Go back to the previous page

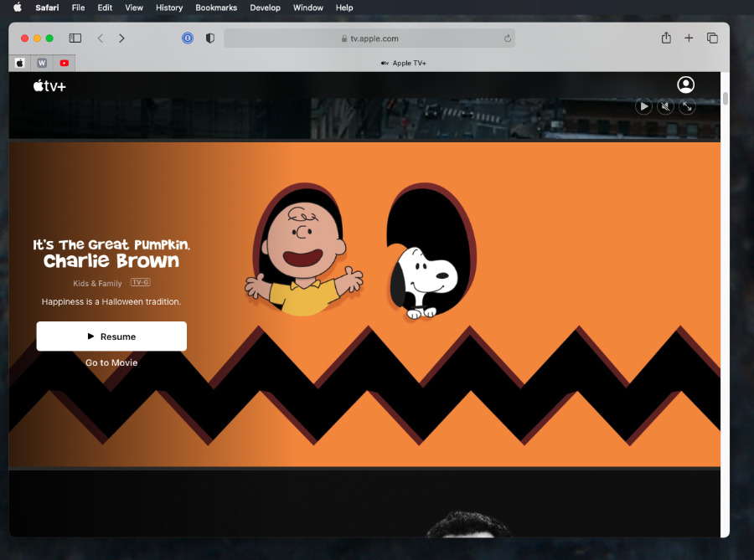tap(101, 38)
